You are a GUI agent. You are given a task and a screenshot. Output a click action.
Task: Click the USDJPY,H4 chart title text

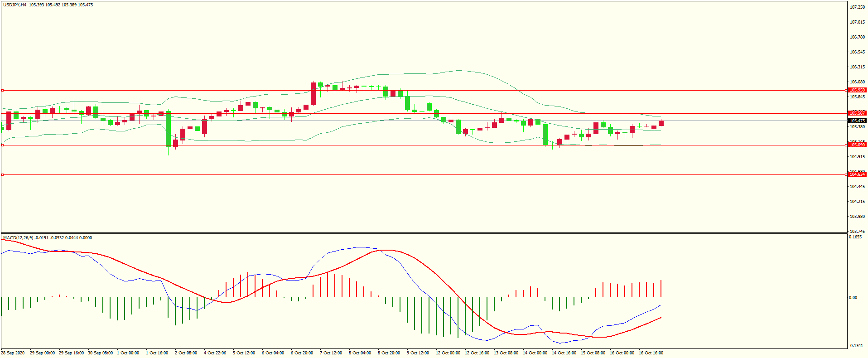pos(14,5)
